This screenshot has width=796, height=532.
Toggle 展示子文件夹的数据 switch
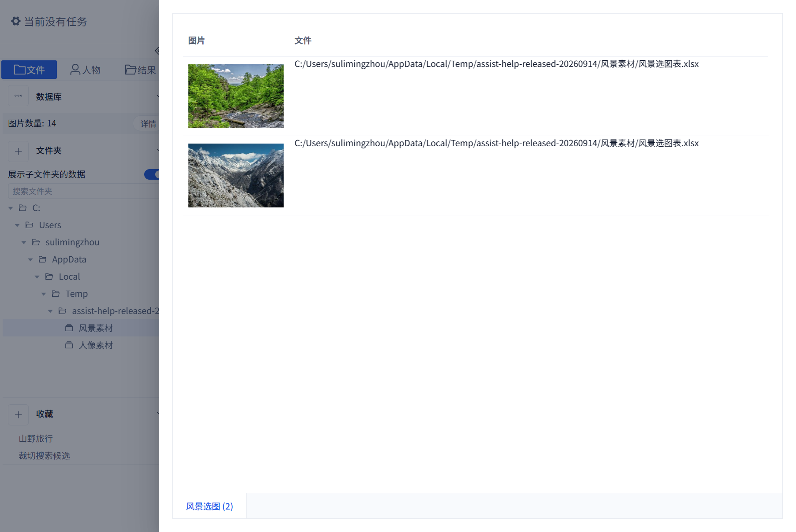pyautogui.click(x=152, y=174)
